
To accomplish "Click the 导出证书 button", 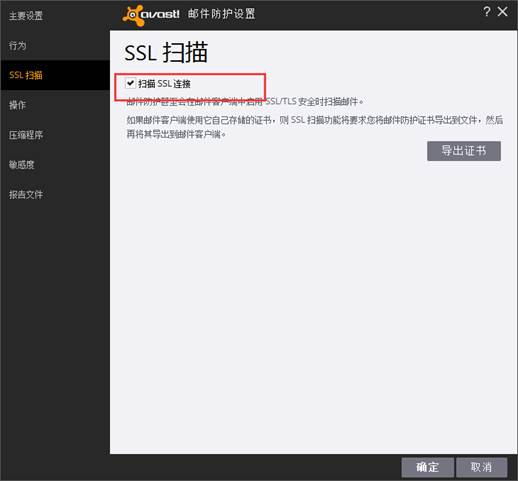I will (464, 151).
